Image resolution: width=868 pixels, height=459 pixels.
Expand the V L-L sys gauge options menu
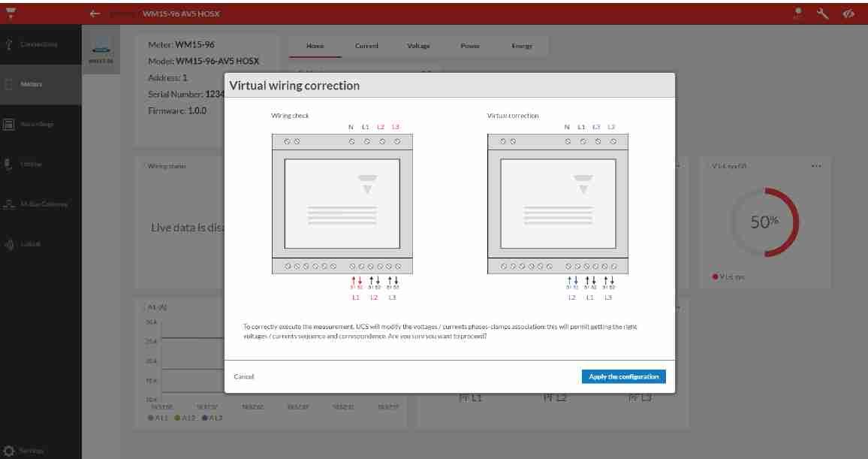[x=816, y=166]
